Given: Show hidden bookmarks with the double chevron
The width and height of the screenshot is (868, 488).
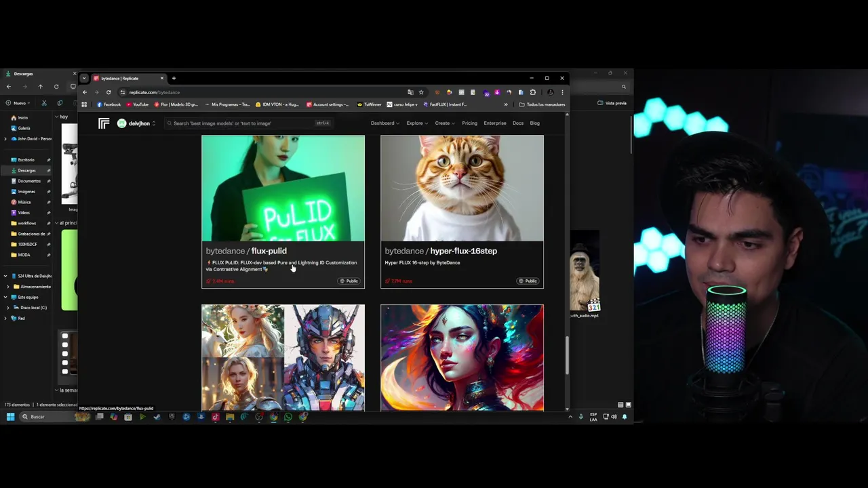Looking at the screenshot, I should (x=505, y=104).
